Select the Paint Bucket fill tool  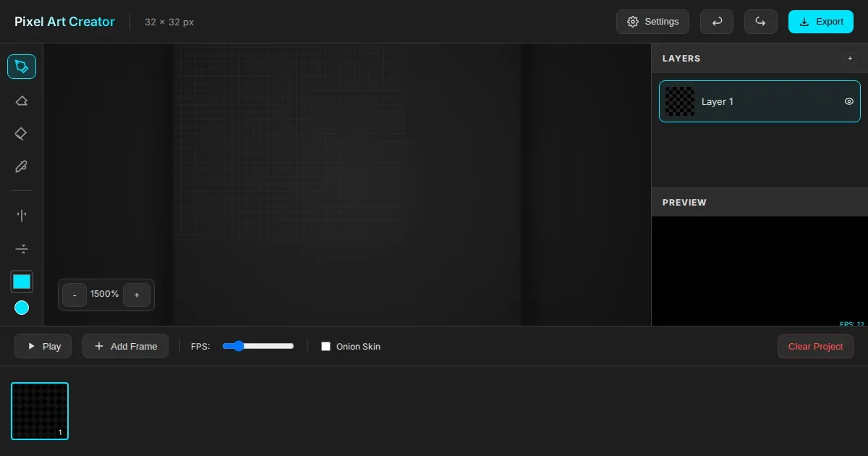pyautogui.click(x=22, y=134)
